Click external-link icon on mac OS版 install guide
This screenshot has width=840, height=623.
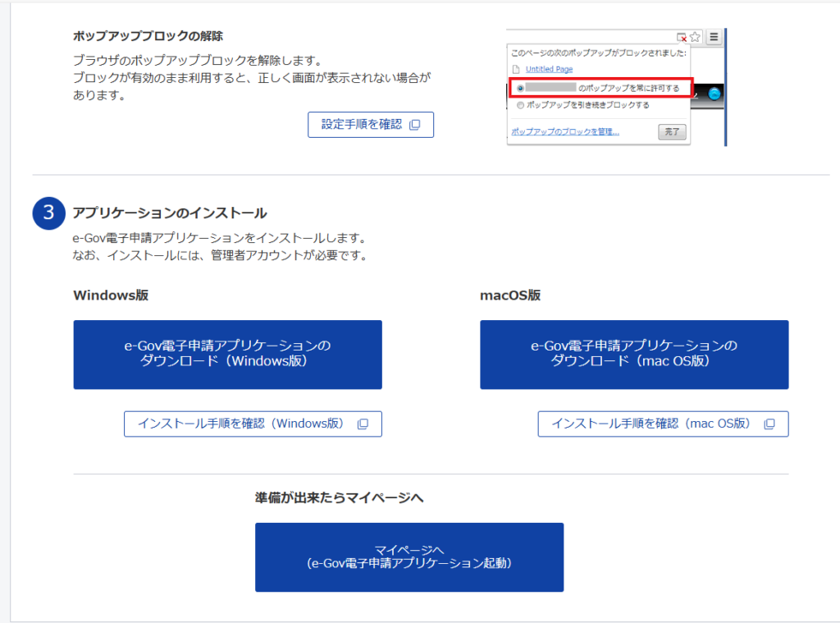(769, 424)
